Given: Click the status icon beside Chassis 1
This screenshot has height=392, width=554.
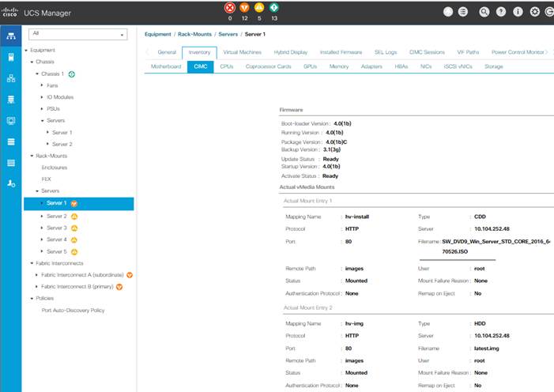Looking at the screenshot, I should (x=71, y=74).
